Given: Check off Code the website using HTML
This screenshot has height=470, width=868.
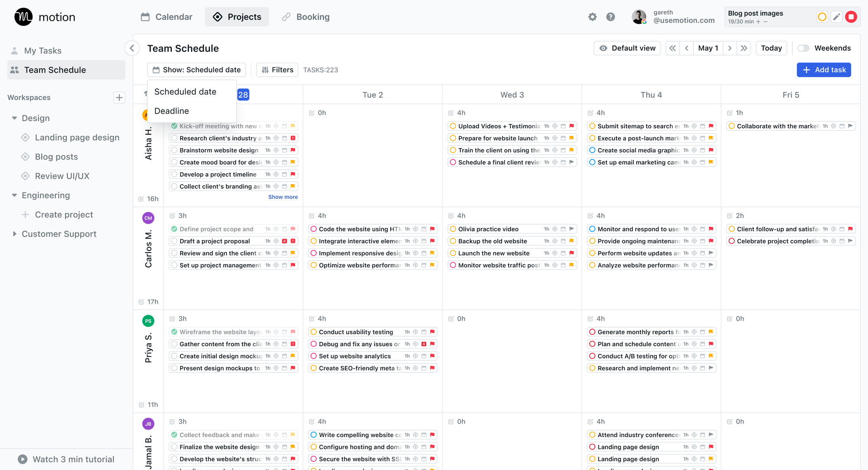Looking at the screenshot, I should [313, 229].
